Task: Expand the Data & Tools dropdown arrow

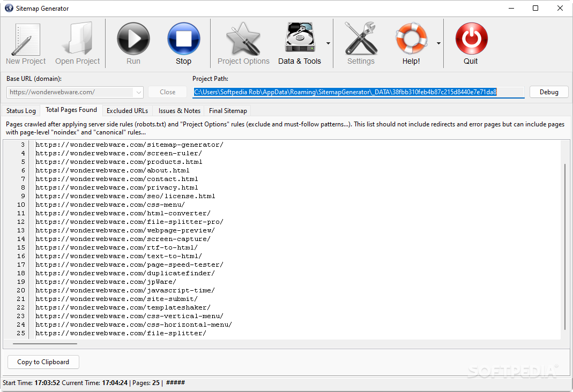Action: (328, 43)
